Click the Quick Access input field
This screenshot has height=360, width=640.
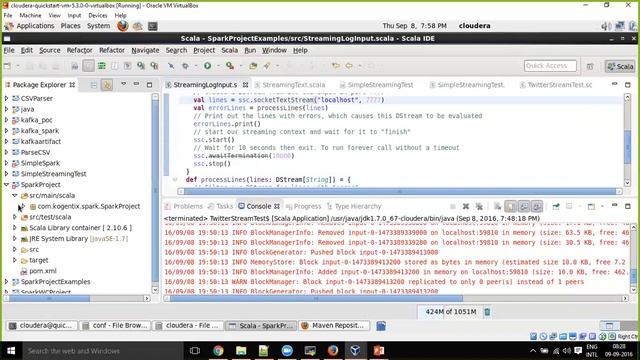point(550,66)
